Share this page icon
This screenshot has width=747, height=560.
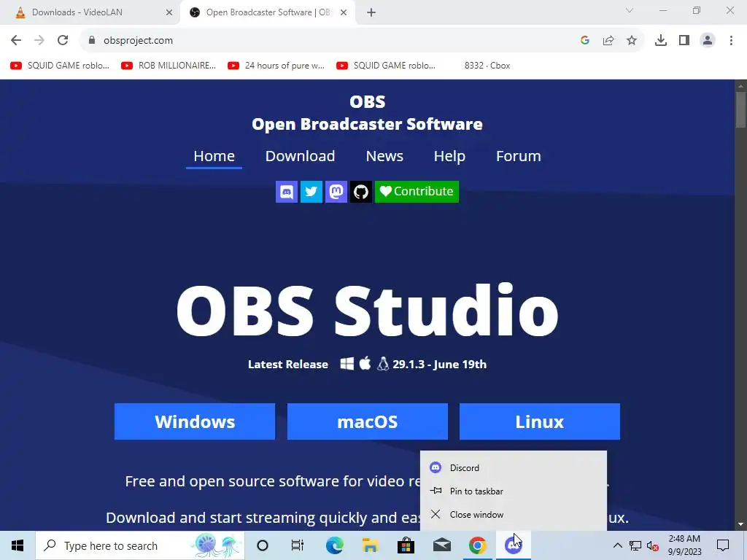coord(608,41)
